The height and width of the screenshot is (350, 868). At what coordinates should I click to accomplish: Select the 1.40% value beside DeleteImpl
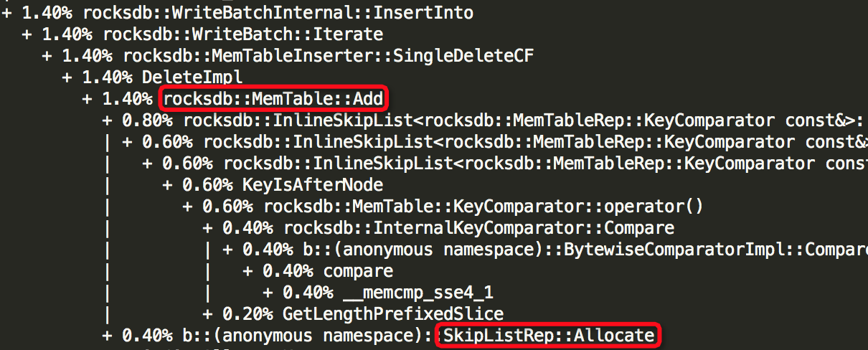click(x=117, y=77)
